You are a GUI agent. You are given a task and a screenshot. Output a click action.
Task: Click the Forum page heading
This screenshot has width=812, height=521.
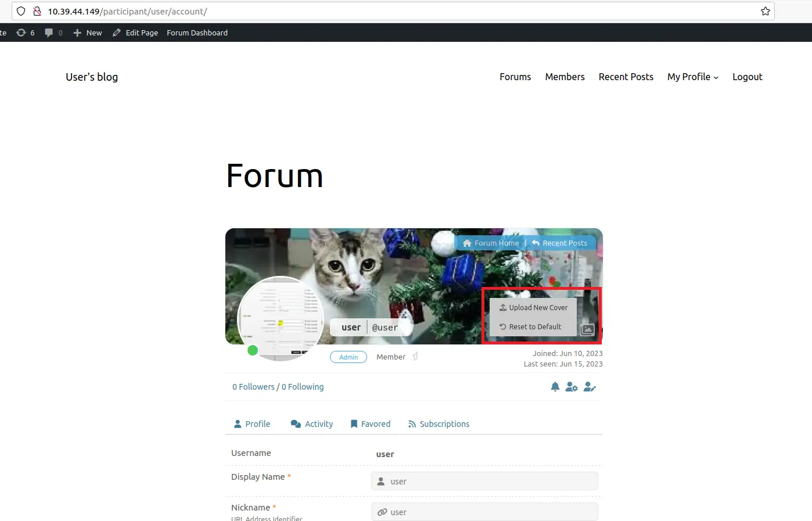point(275,176)
